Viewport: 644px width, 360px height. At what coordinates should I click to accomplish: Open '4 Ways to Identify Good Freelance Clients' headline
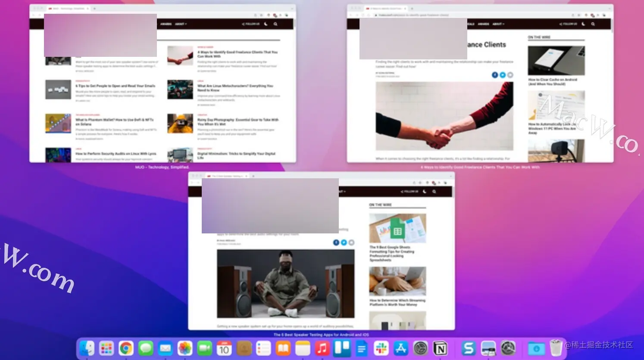click(238, 54)
